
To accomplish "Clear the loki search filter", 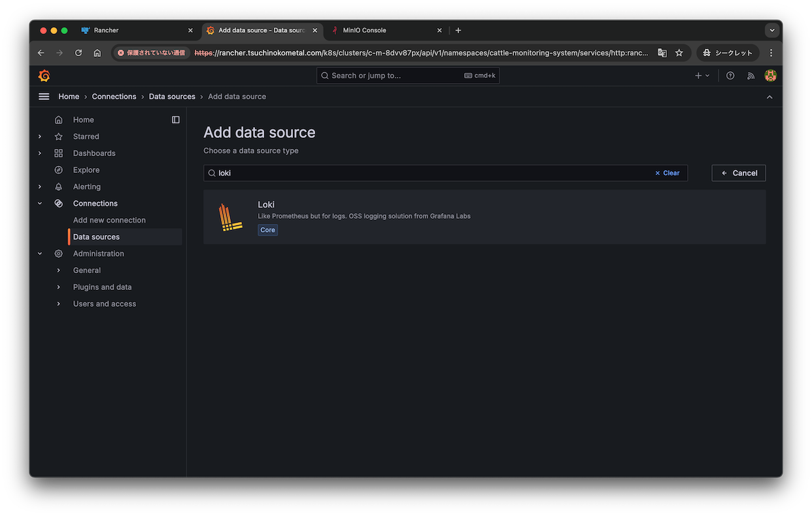I will click(x=668, y=173).
